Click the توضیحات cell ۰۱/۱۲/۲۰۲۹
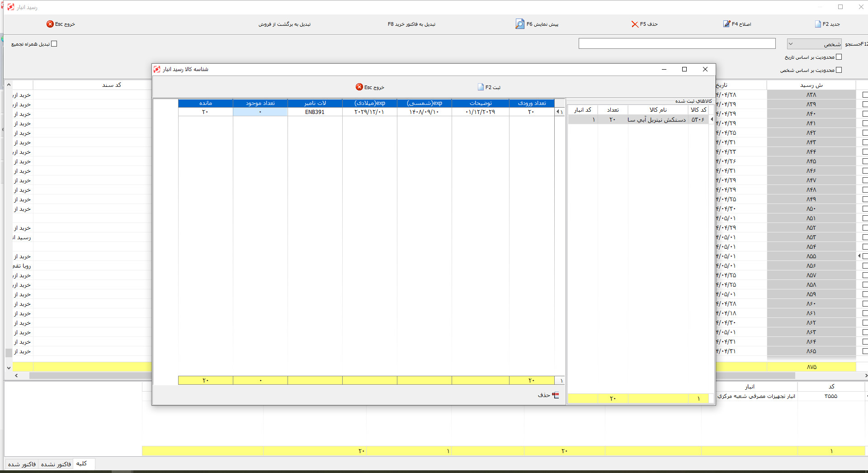 (480, 112)
